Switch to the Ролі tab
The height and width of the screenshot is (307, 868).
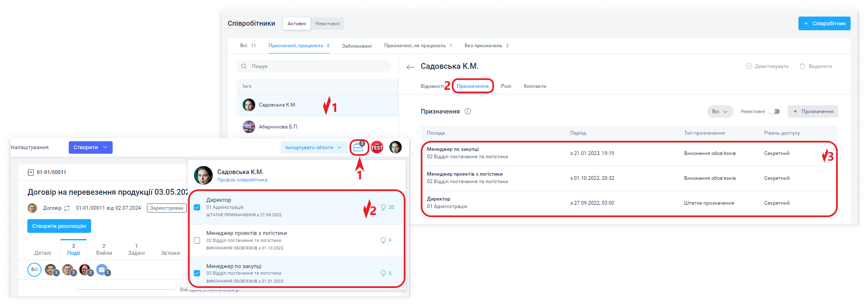(x=506, y=86)
